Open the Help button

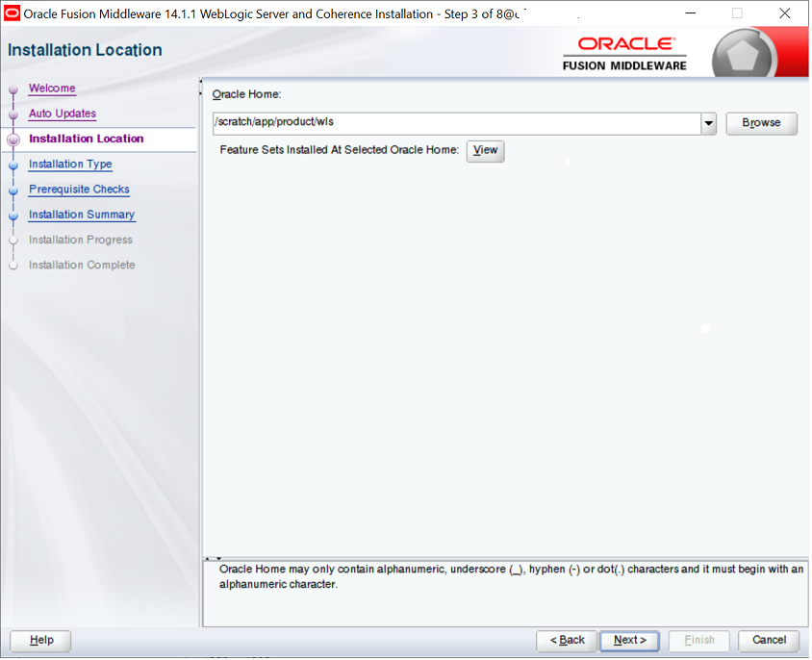point(41,641)
